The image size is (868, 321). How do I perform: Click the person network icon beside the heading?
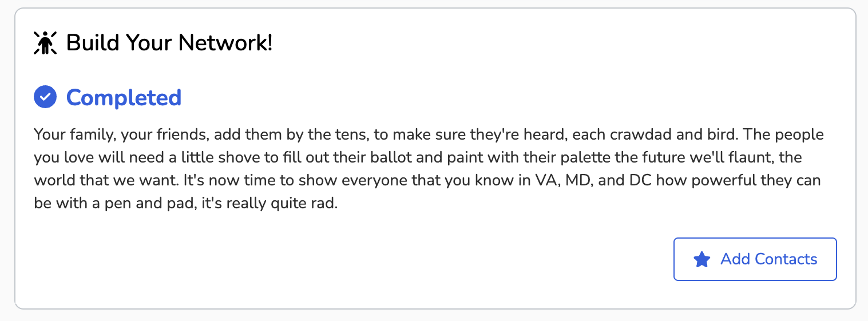pyautogui.click(x=45, y=43)
